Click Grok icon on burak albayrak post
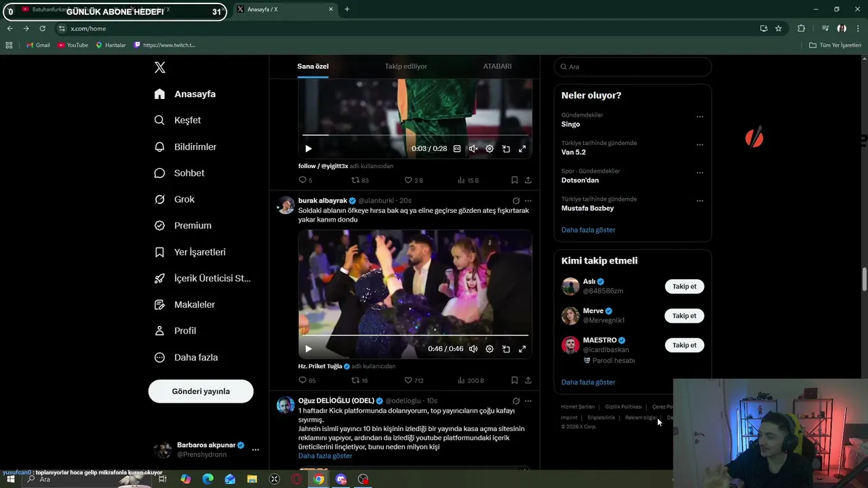 coord(516,201)
